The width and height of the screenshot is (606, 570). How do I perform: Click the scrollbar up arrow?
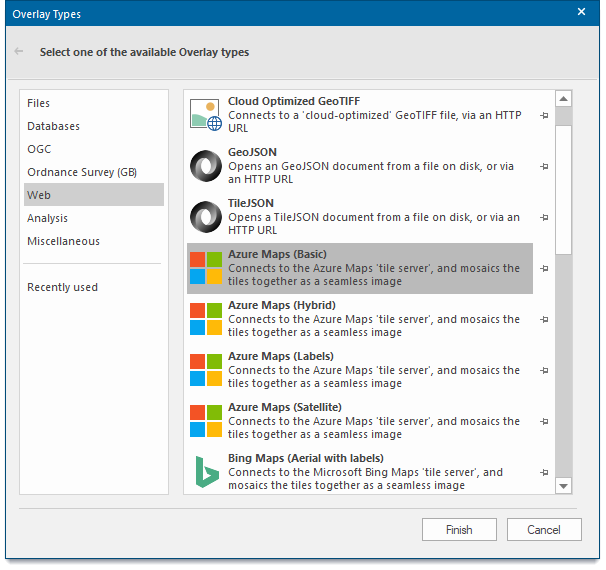pyautogui.click(x=563, y=99)
